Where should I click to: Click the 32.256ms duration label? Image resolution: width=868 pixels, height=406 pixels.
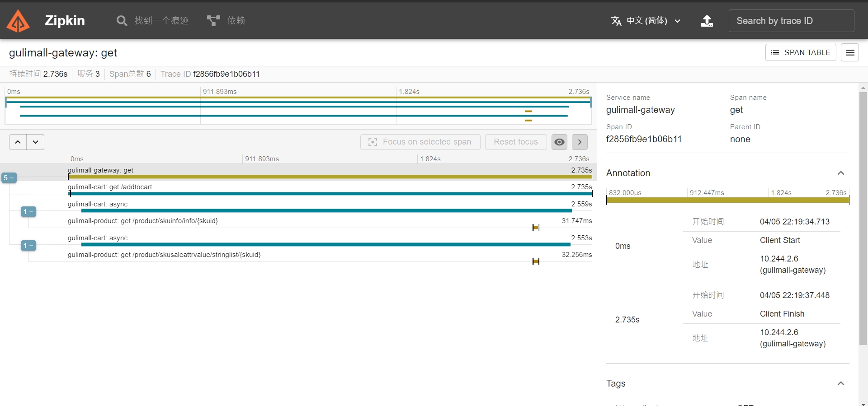click(577, 255)
